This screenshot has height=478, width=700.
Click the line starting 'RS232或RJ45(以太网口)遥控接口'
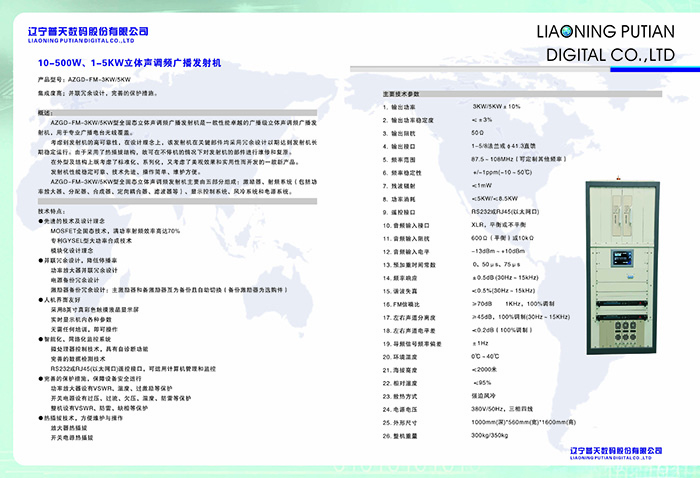pos(133,369)
